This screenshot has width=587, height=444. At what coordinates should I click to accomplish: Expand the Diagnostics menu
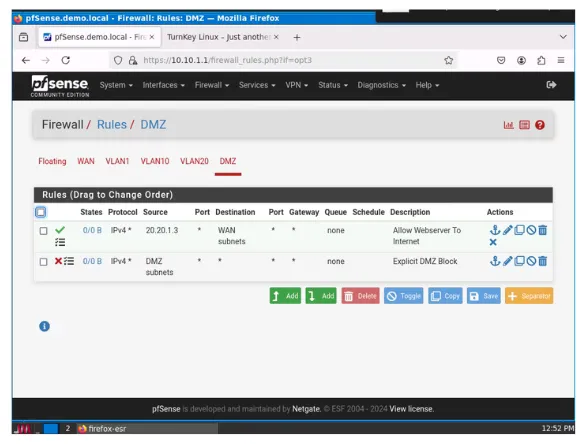point(381,85)
